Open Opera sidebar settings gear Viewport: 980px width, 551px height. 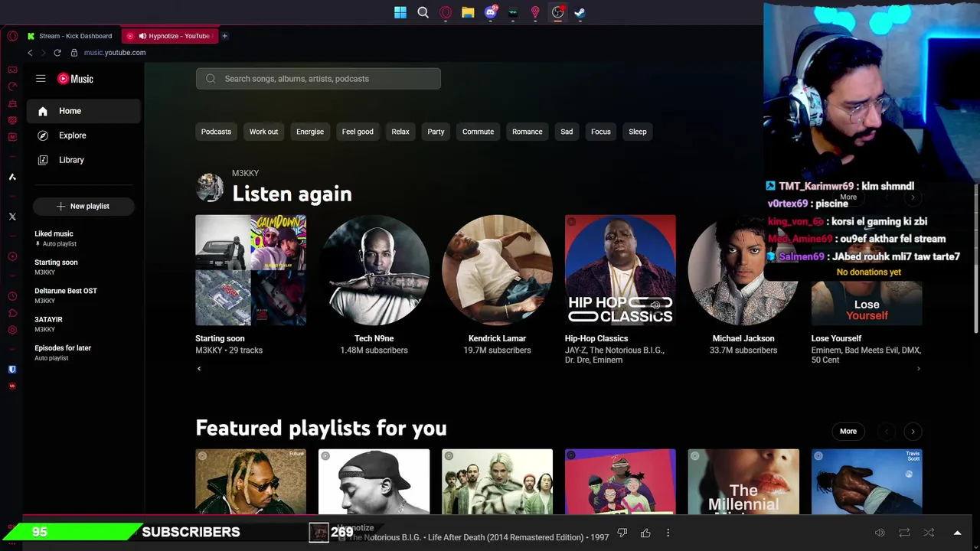pyautogui.click(x=12, y=330)
